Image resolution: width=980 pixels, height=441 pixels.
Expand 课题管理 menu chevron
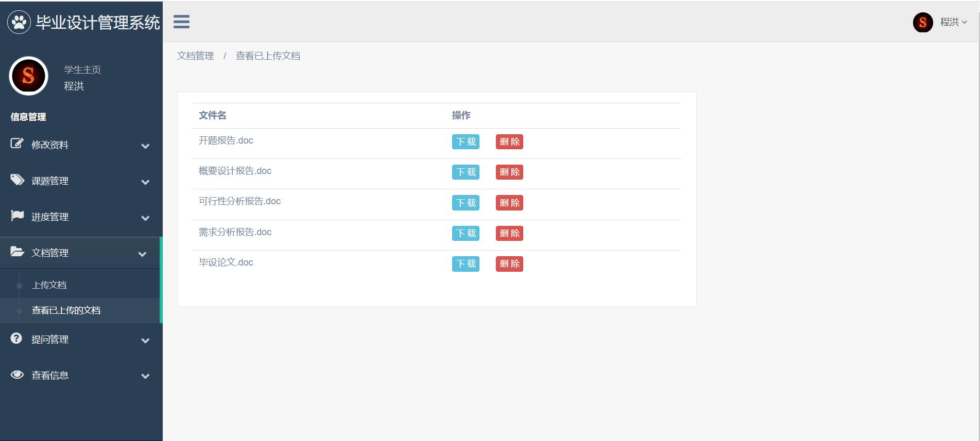click(x=146, y=182)
